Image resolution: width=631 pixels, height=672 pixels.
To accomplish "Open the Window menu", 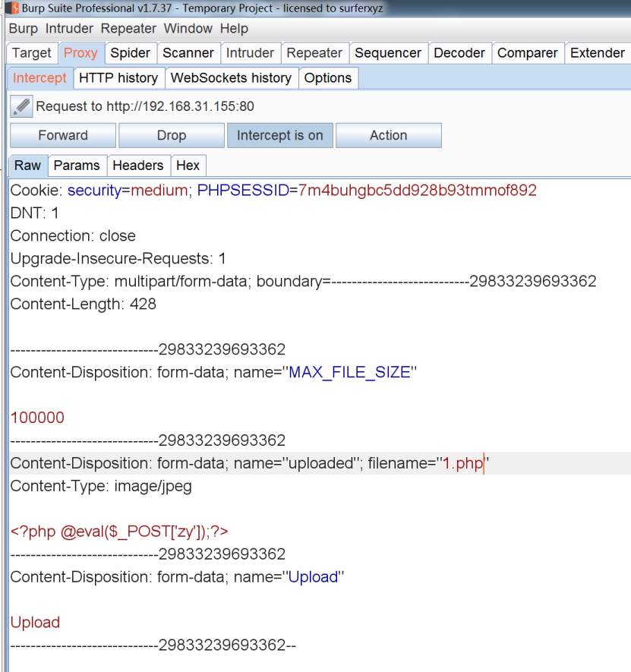I will [x=188, y=28].
